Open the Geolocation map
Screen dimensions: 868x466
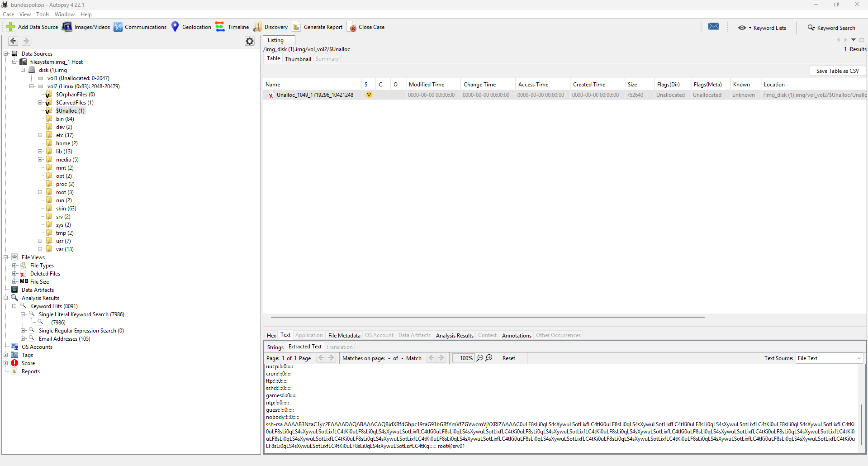coord(175,27)
